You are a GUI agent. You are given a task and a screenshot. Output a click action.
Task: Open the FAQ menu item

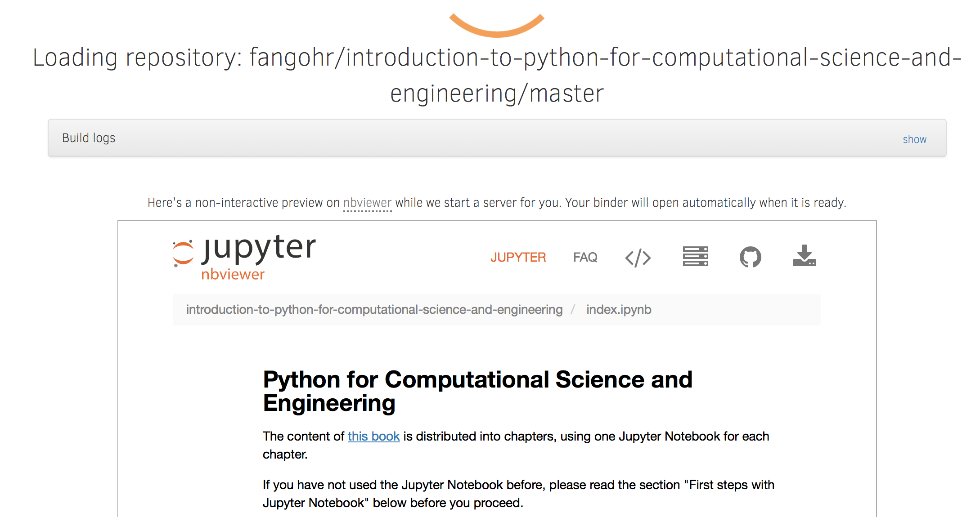(x=585, y=257)
